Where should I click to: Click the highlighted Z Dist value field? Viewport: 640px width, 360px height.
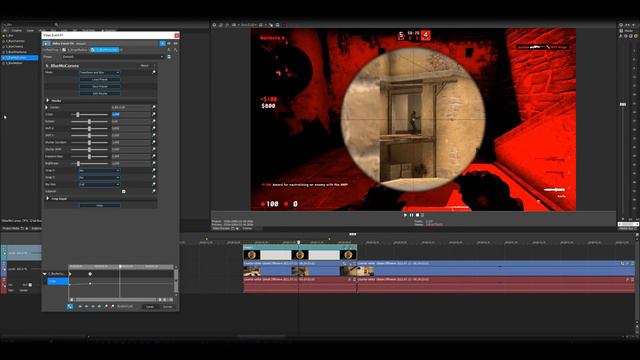tap(131, 114)
